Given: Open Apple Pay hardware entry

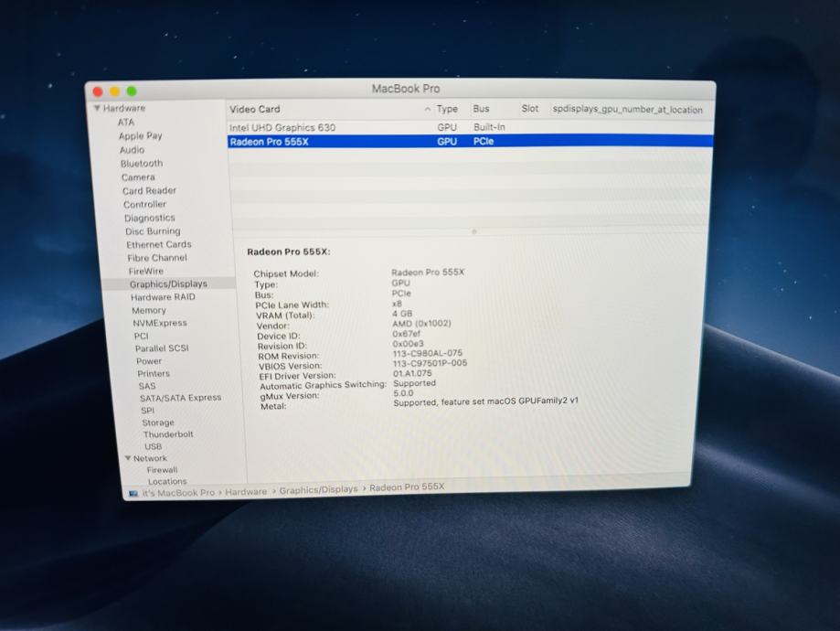Looking at the screenshot, I should [141, 135].
